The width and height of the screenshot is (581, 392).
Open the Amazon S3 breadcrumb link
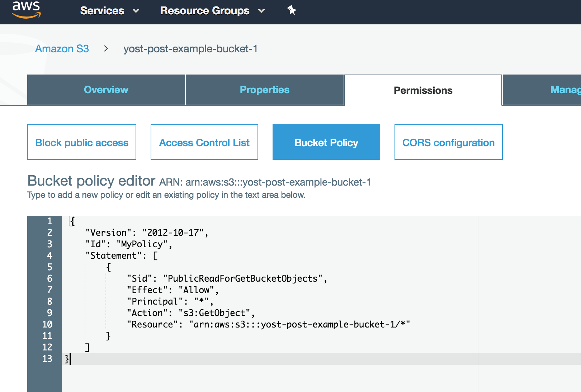62,49
